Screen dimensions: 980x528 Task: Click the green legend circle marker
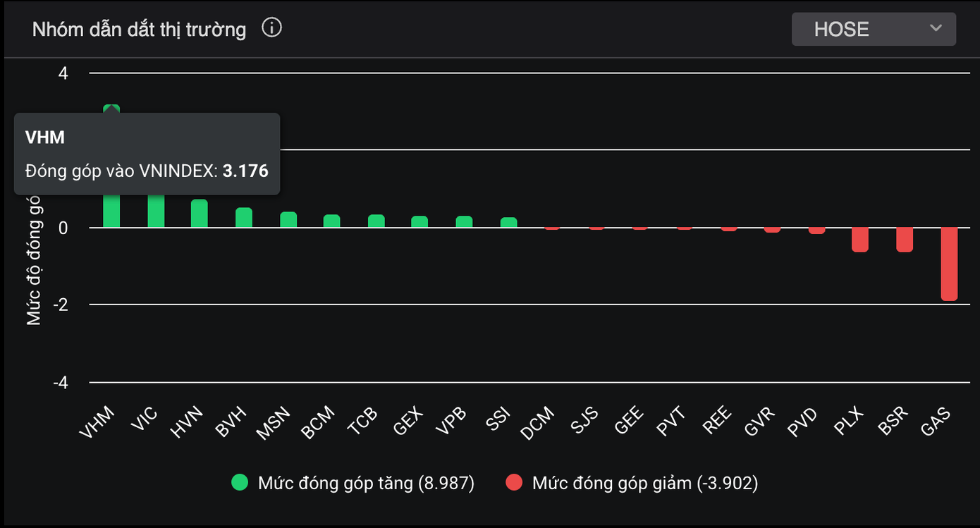click(x=240, y=483)
